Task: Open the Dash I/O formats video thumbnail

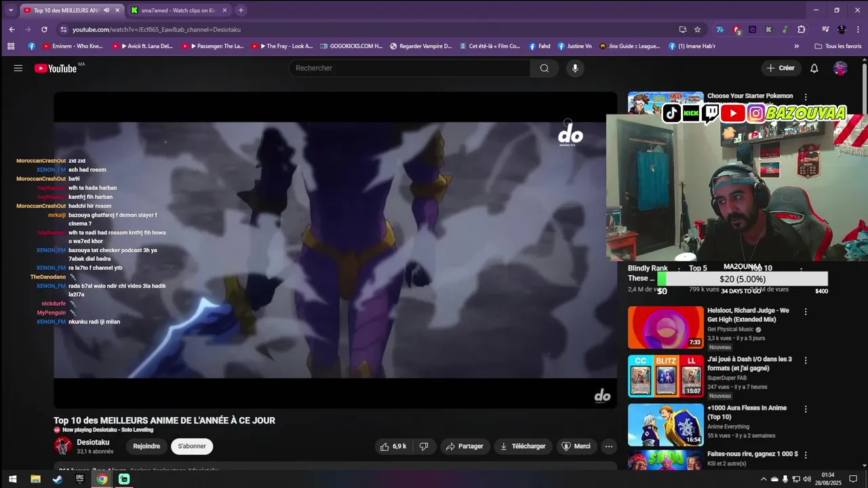Action: click(666, 376)
